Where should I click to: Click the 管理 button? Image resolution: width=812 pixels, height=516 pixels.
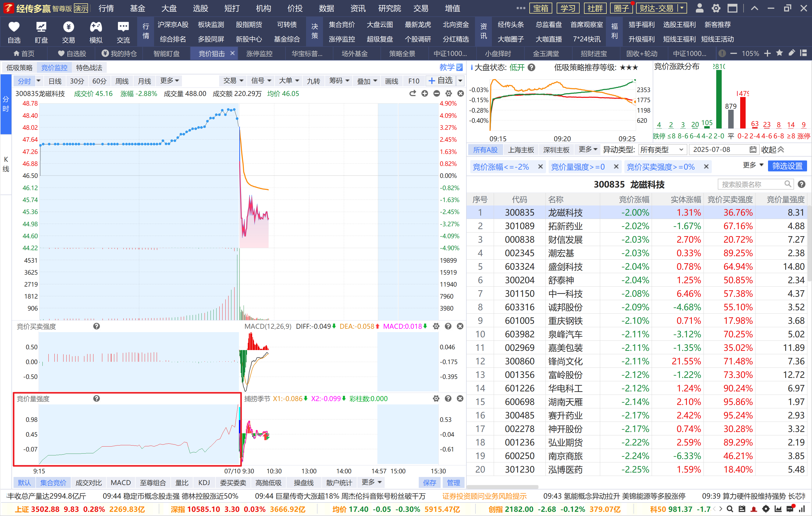[454, 483]
